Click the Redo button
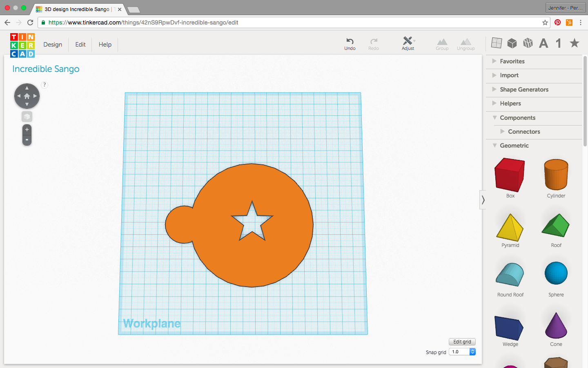588x368 pixels. click(x=374, y=44)
